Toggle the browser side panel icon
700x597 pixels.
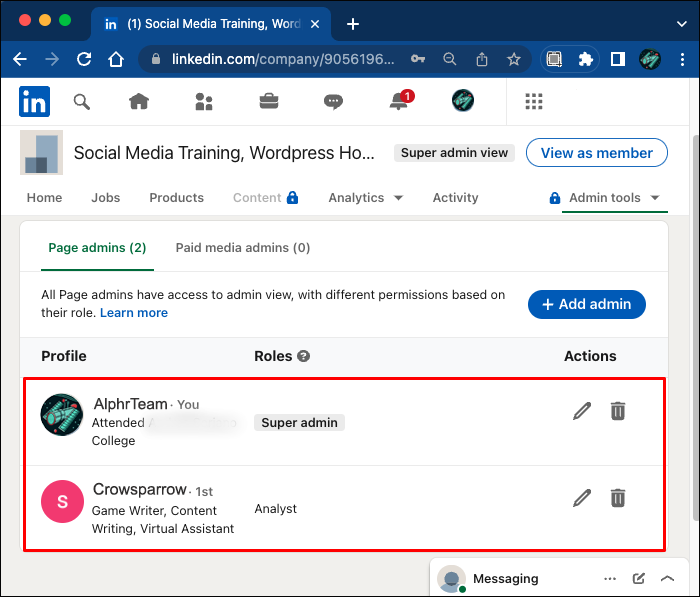tap(617, 59)
